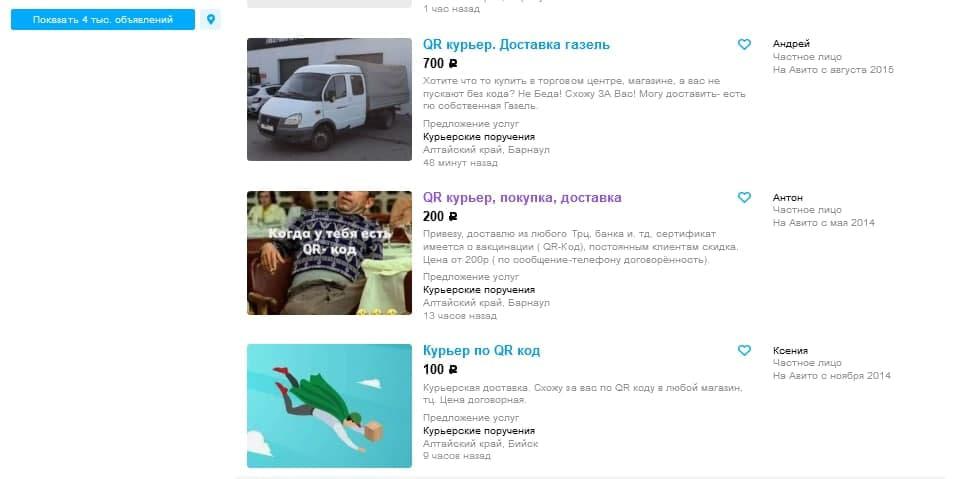This screenshot has width=968, height=479.
Task: Click "Показать 4 тыс. объявлений" button
Action: point(103,20)
